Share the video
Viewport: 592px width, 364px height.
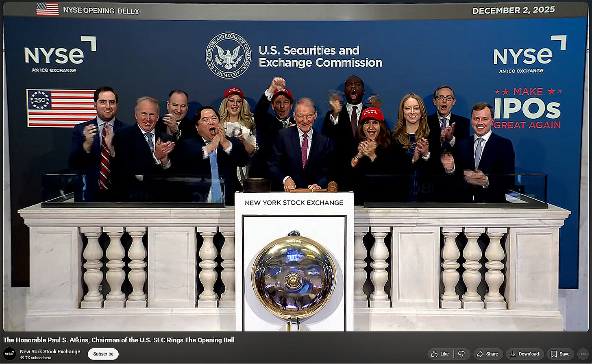coord(488,354)
